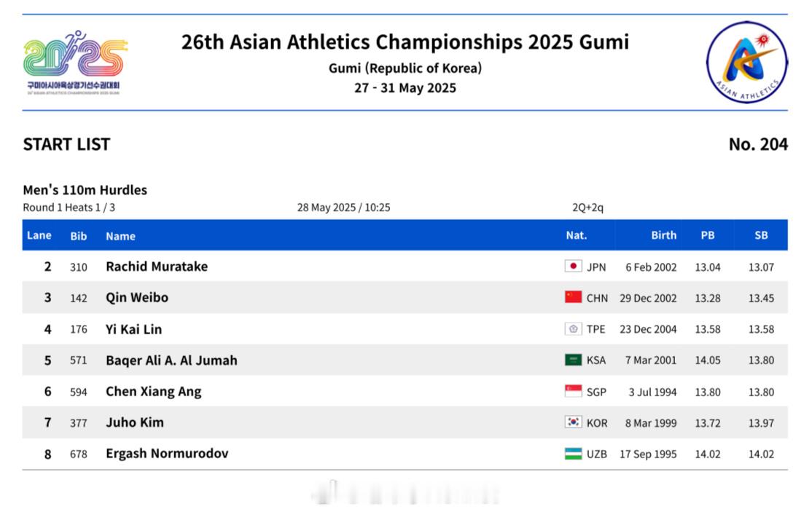Click the Lane column header
Image resolution: width=812 pixels, height=512 pixels.
(x=39, y=235)
